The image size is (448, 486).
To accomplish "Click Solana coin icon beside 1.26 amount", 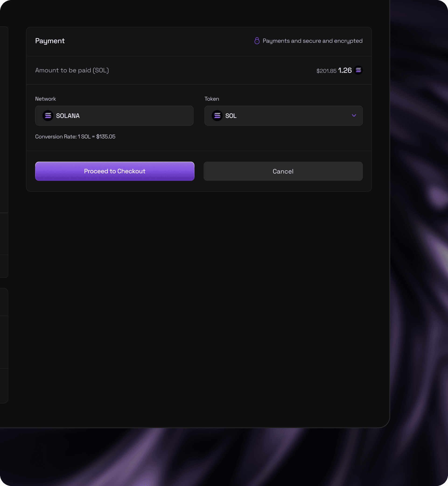I will 358,70.
